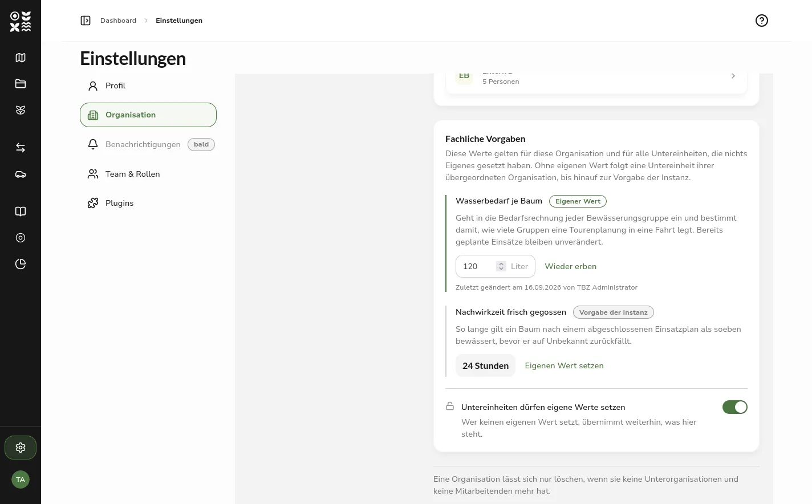The image size is (812, 504).
Task: Click the EB avatar badge
Action: click(464, 76)
